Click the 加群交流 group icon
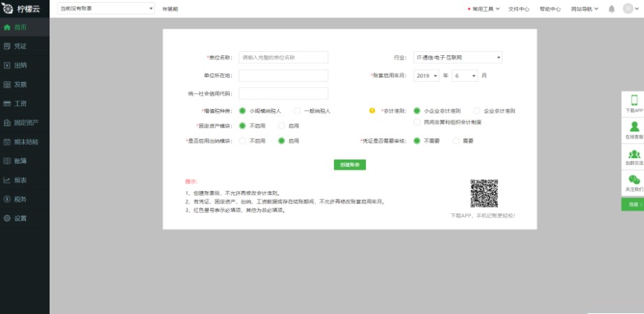Viewport: 644px width, 314px height. pyautogui.click(x=634, y=155)
